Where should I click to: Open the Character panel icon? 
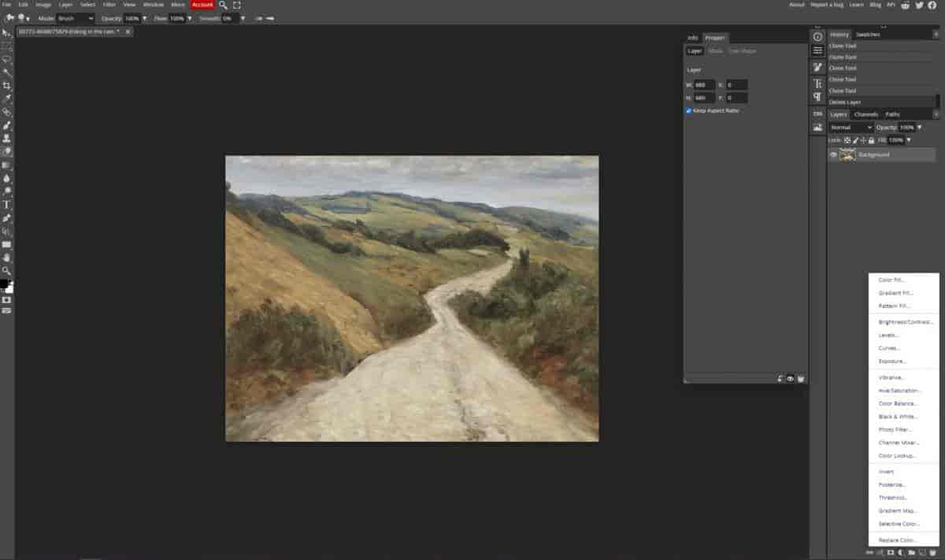tap(817, 83)
